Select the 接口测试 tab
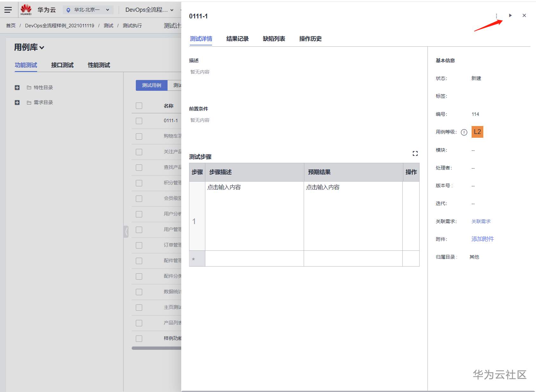536x392 pixels. coord(62,65)
